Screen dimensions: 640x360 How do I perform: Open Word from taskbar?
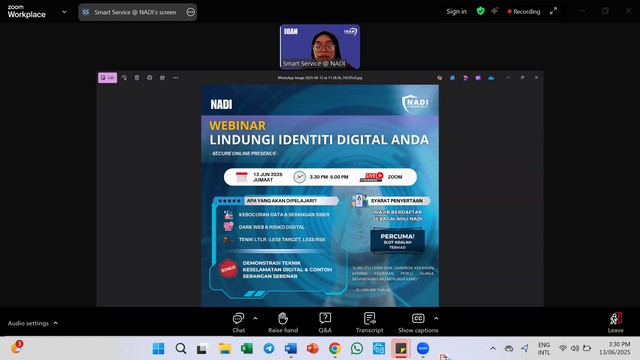point(291,349)
